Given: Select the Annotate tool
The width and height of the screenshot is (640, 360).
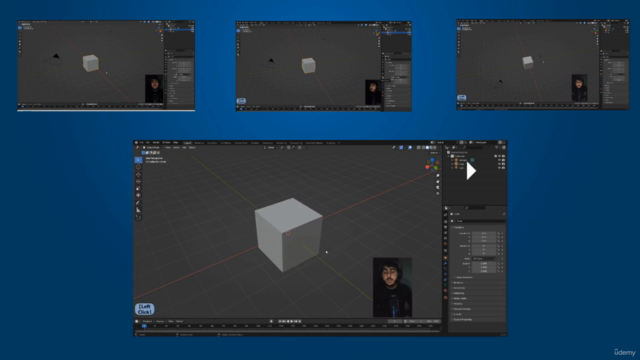Looking at the screenshot, I should point(138,203).
